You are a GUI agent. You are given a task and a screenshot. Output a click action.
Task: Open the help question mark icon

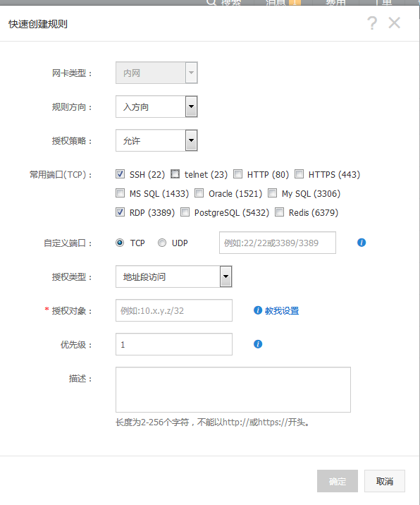[x=372, y=23]
